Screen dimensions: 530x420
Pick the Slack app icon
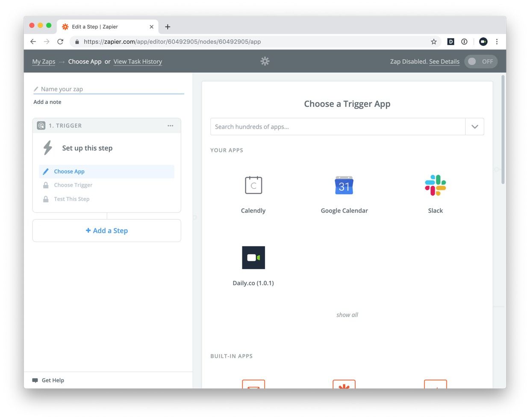click(x=436, y=185)
